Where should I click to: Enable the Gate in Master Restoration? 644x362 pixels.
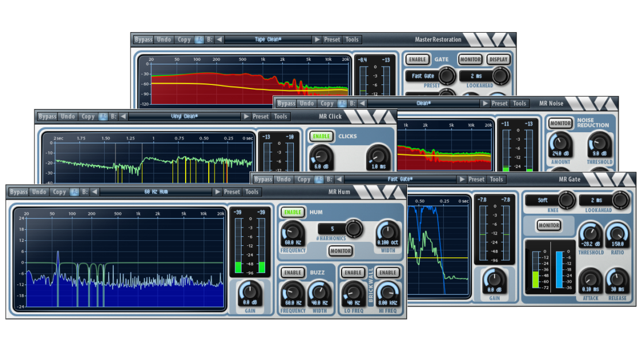(417, 59)
